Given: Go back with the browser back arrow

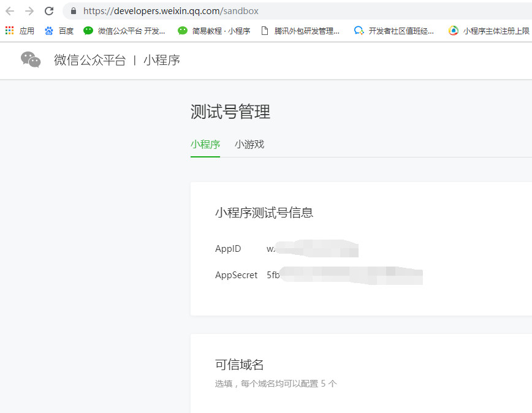Looking at the screenshot, I should tap(10, 11).
